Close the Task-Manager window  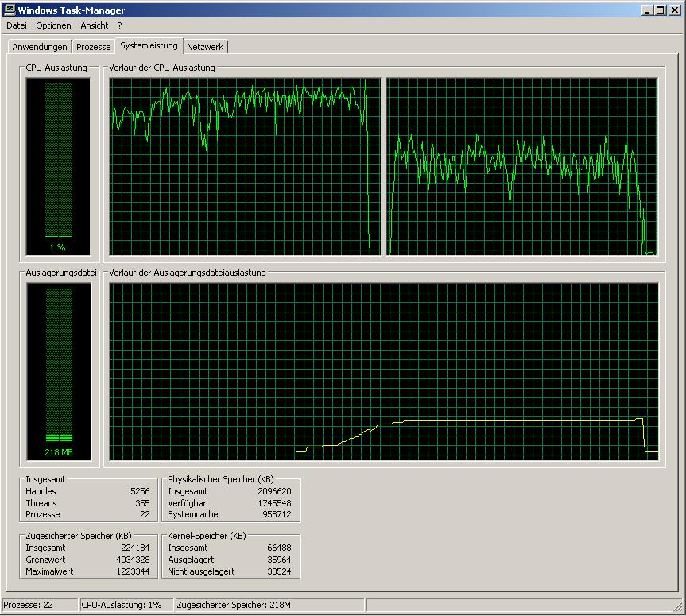click(674, 10)
